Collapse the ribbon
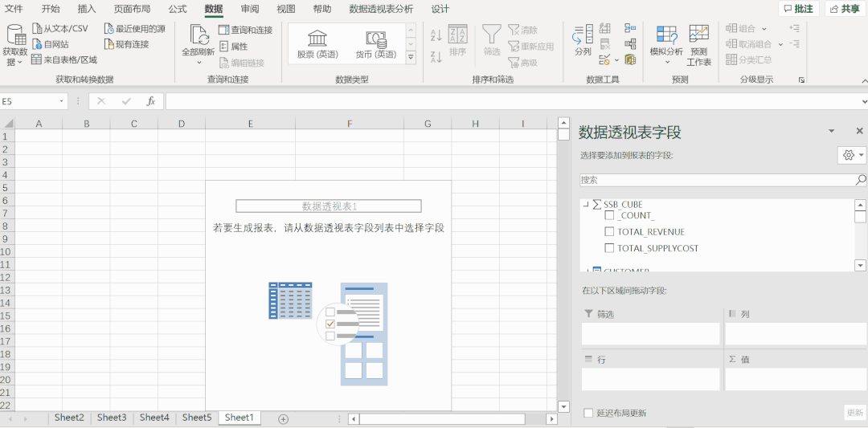The image size is (868, 428). (x=864, y=80)
